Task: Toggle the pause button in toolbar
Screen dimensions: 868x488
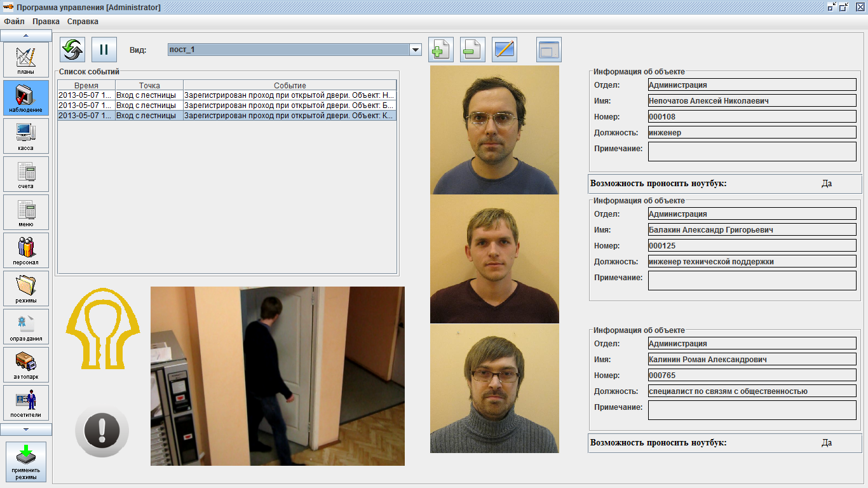Action: pyautogui.click(x=104, y=50)
